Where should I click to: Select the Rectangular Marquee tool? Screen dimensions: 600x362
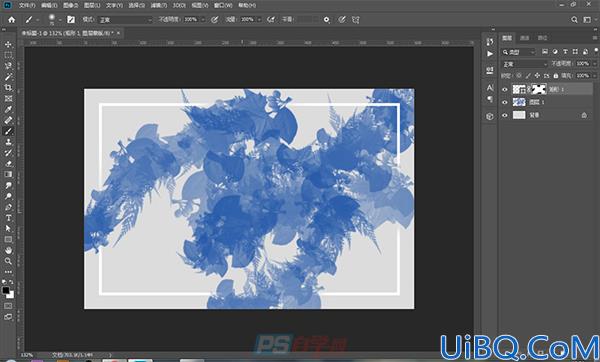(x=8, y=55)
